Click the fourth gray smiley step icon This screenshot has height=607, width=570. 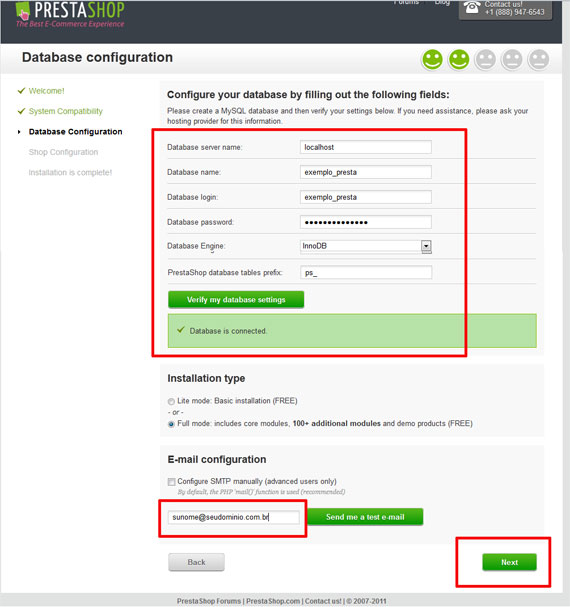coord(512,60)
